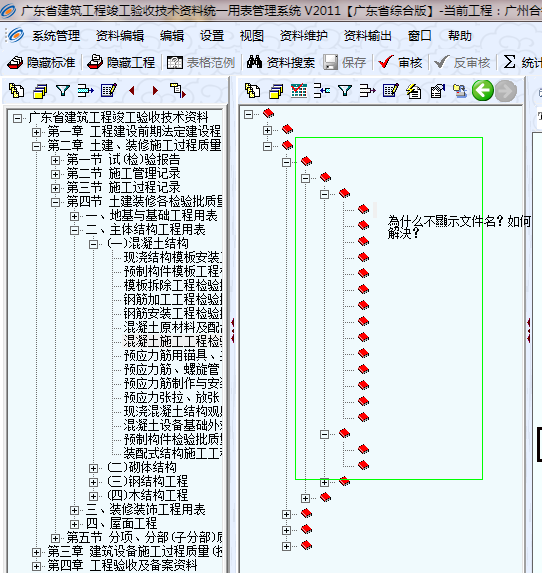Expand (四)木结构工程 node
This screenshot has width=542, height=573.
(x=93, y=496)
